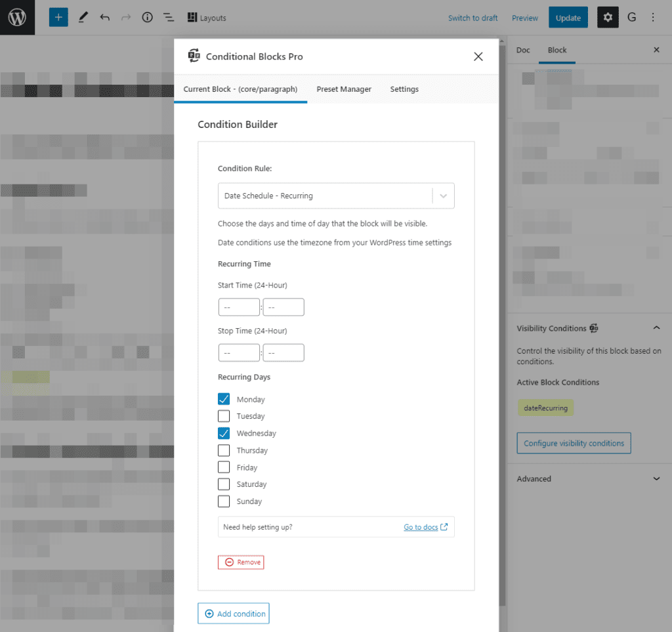Collapse the Visibility Conditions panel
Viewport: 672px width, 632px height.
click(656, 328)
